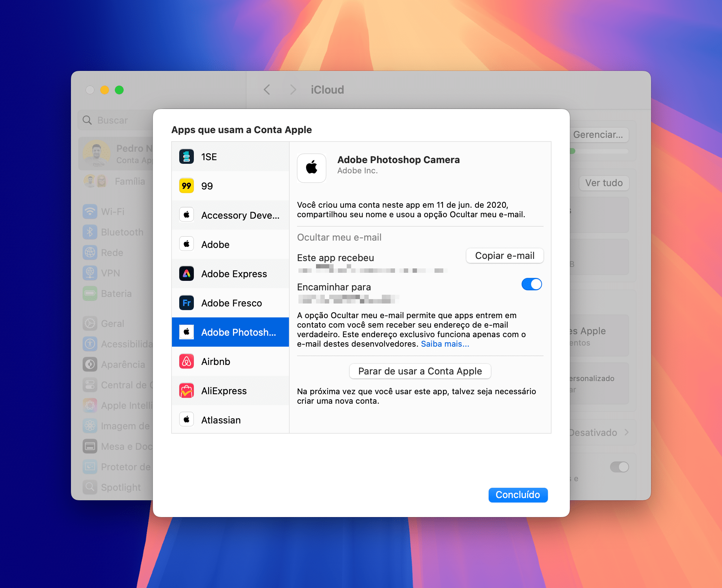Select 1SE in the apps list

tap(230, 157)
